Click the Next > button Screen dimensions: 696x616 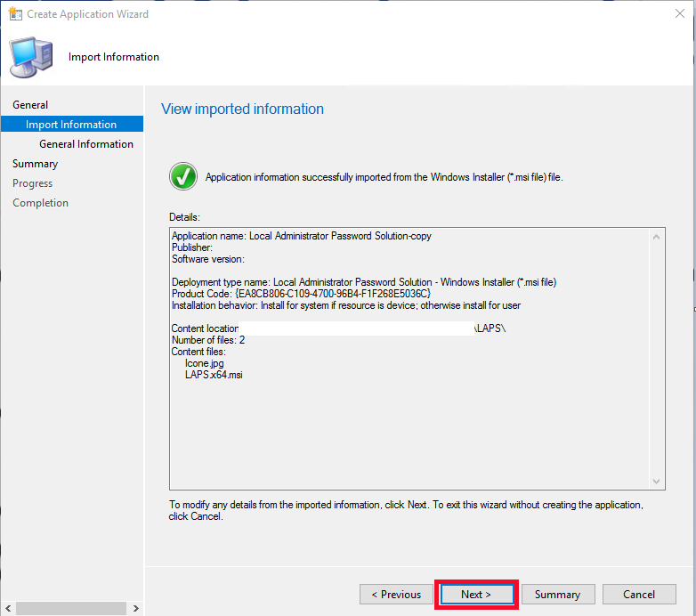click(475, 595)
